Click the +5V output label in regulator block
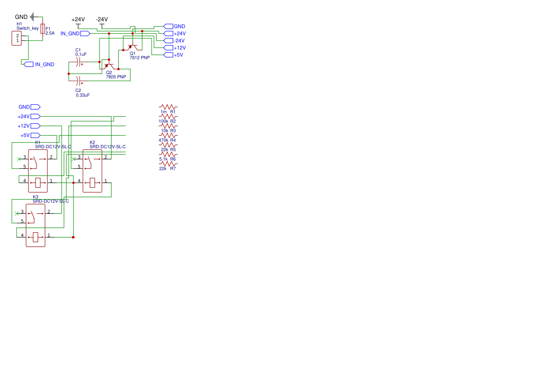 [x=173, y=55]
